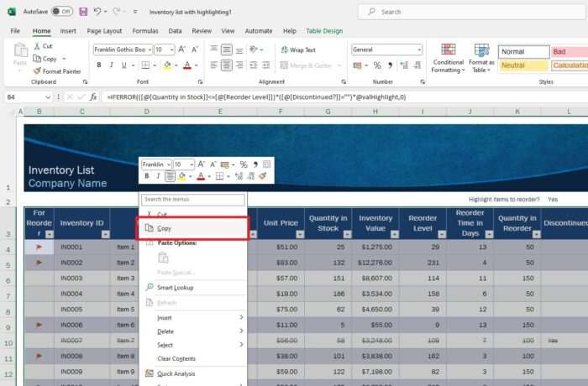The width and height of the screenshot is (588, 386).
Task: Click the Wrap Text button
Action: (x=298, y=50)
